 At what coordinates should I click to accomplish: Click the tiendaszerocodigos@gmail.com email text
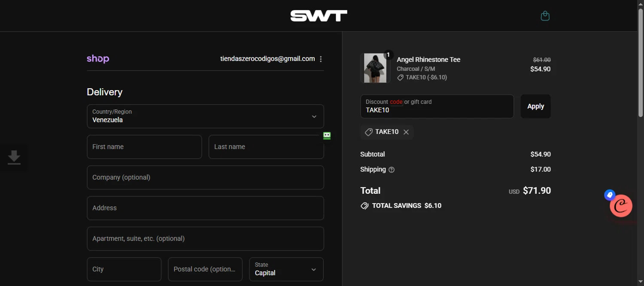[x=267, y=59]
